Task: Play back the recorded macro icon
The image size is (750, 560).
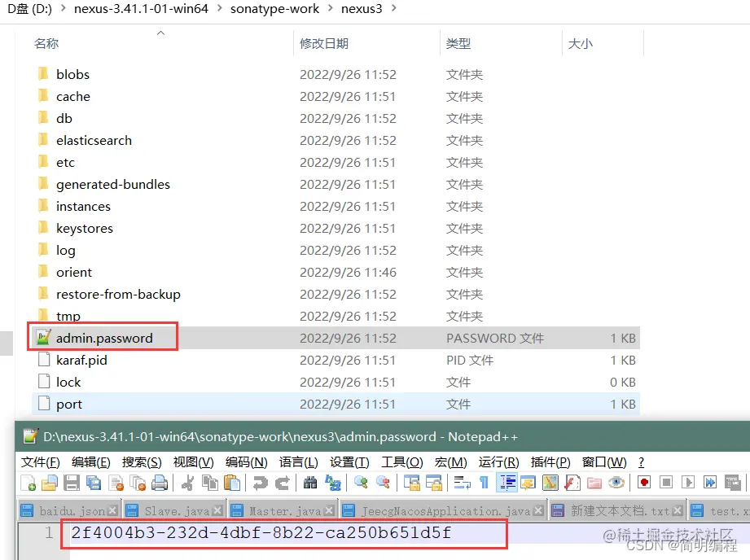Action: pyautogui.click(x=688, y=483)
